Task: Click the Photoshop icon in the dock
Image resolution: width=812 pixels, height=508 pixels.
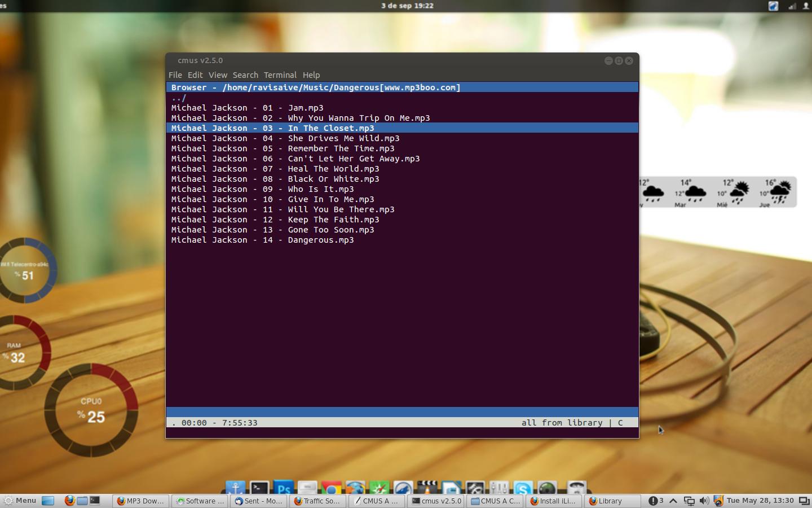Action: pyautogui.click(x=284, y=488)
